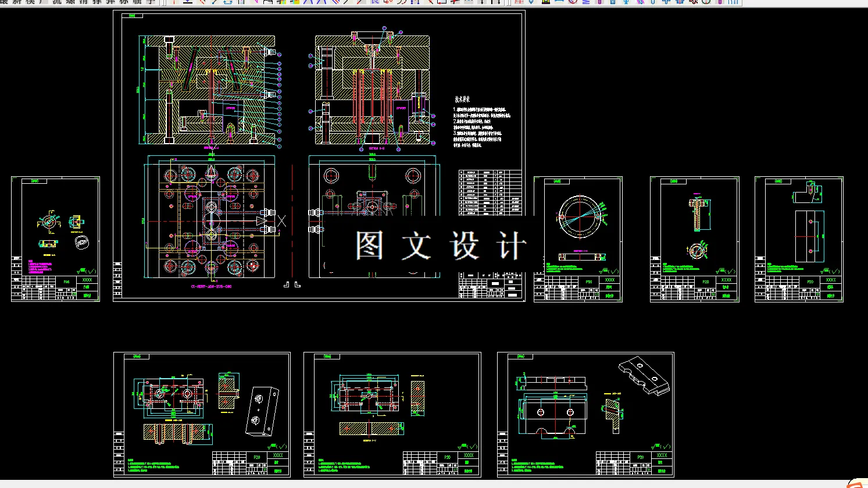Select "XXXX" in the notched bar sheet's title block
The image size is (868, 488).
[662, 455]
